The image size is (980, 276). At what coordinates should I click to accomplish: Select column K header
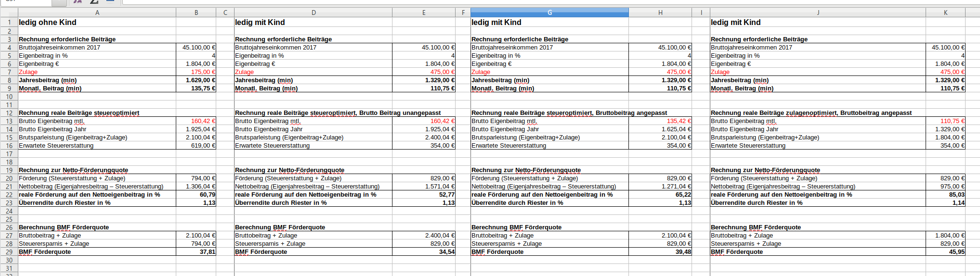tap(945, 13)
